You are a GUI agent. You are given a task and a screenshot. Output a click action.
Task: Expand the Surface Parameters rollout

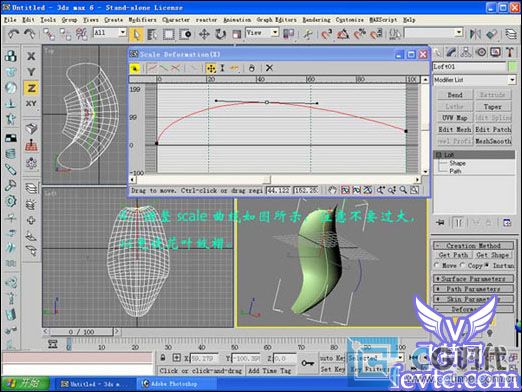[x=473, y=278]
